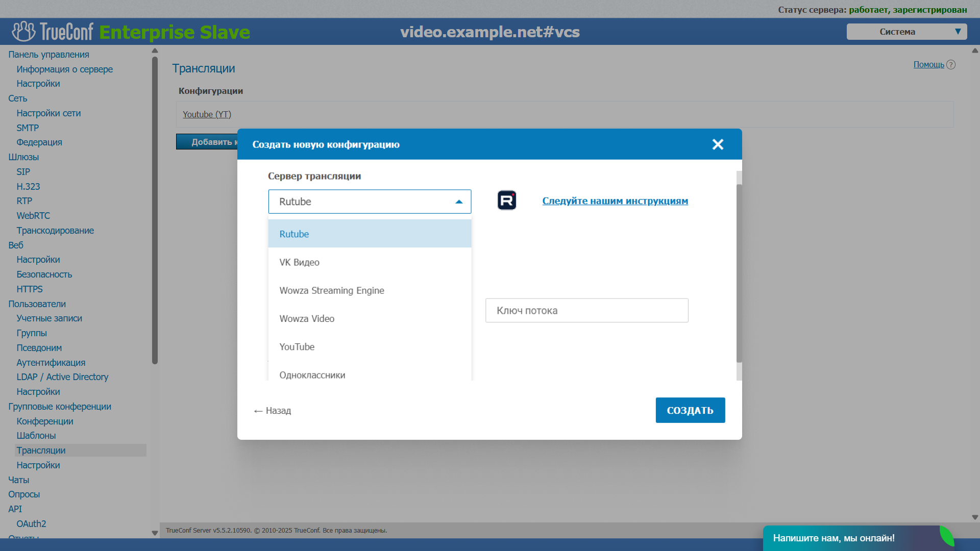Click the TrueConf logo icon

tap(23, 32)
